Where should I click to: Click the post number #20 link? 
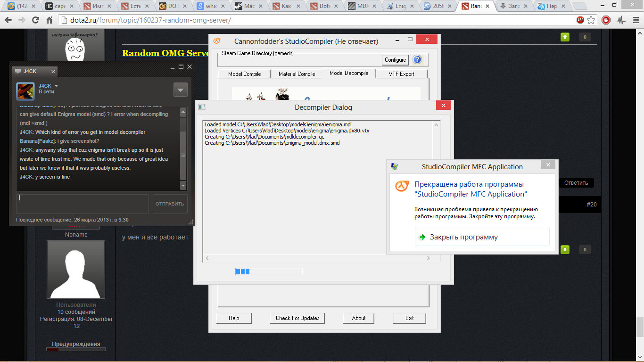(x=592, y=204)
